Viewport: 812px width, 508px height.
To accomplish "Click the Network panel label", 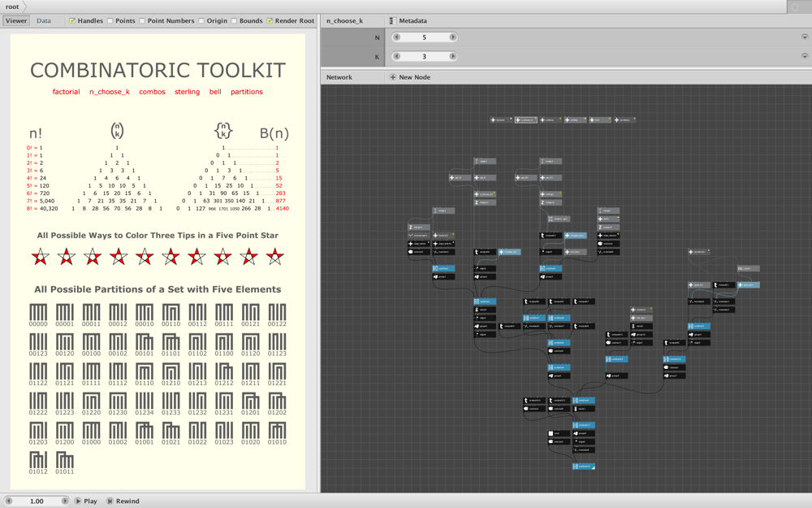I will point(339,77).
